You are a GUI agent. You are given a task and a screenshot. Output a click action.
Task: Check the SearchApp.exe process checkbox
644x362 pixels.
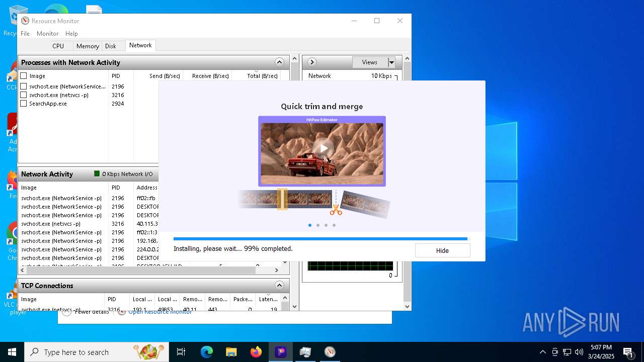point(24,104)
